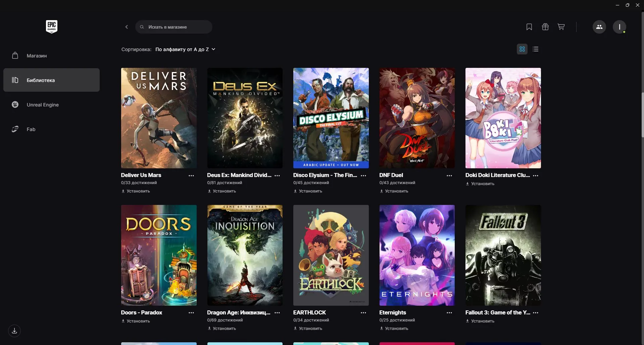Switch to list view
Screen dimensions: 644x345
coord(536,49)
